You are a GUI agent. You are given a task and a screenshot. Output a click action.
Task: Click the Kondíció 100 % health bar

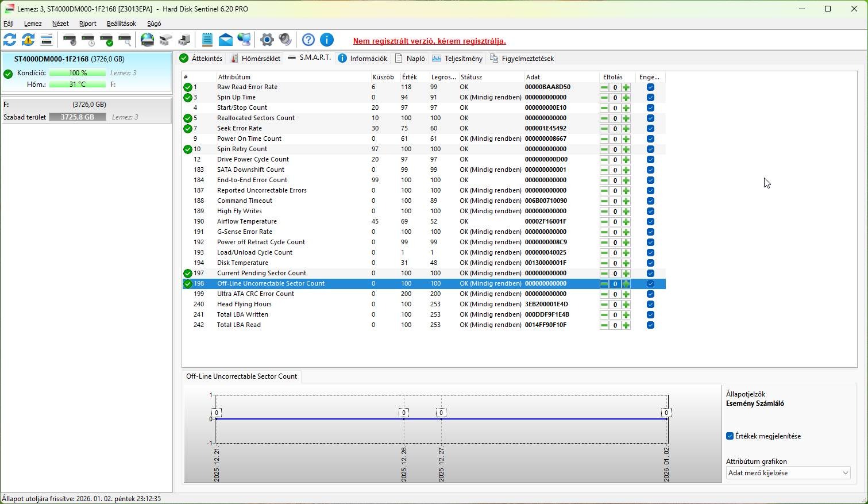point(78,73)
